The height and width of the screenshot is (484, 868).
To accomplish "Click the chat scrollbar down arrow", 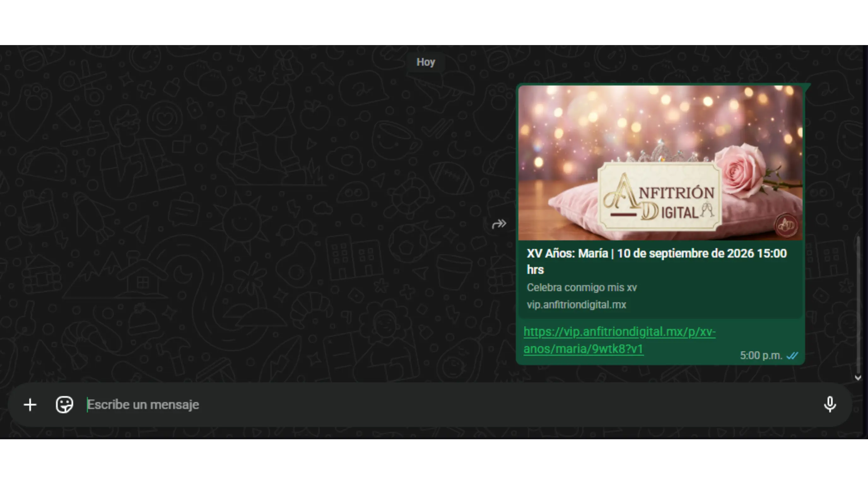I will coord(858,377).
